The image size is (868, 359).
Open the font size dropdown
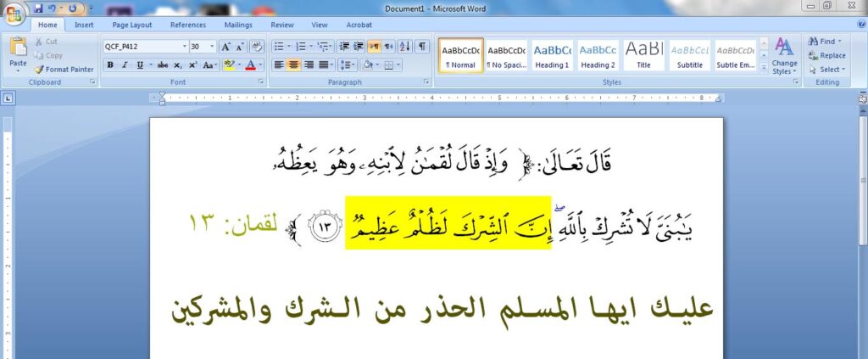(x=213, y=47)
